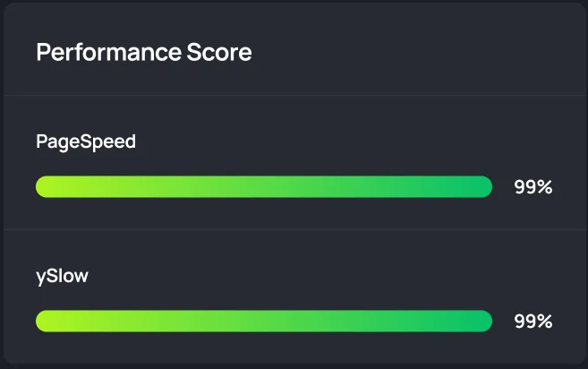Click the middle of the ySlow bar
The height and width of the screenshot is (369, 588).
coord(264,321)
